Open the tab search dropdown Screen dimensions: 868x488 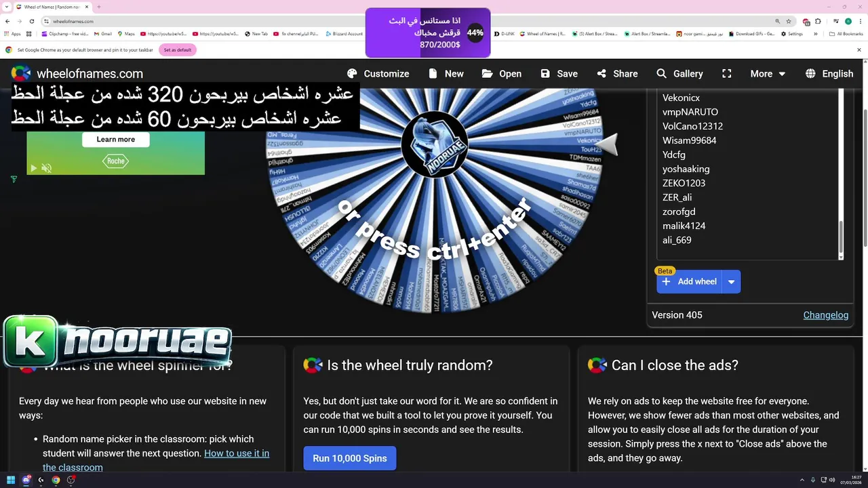point(6,7)
